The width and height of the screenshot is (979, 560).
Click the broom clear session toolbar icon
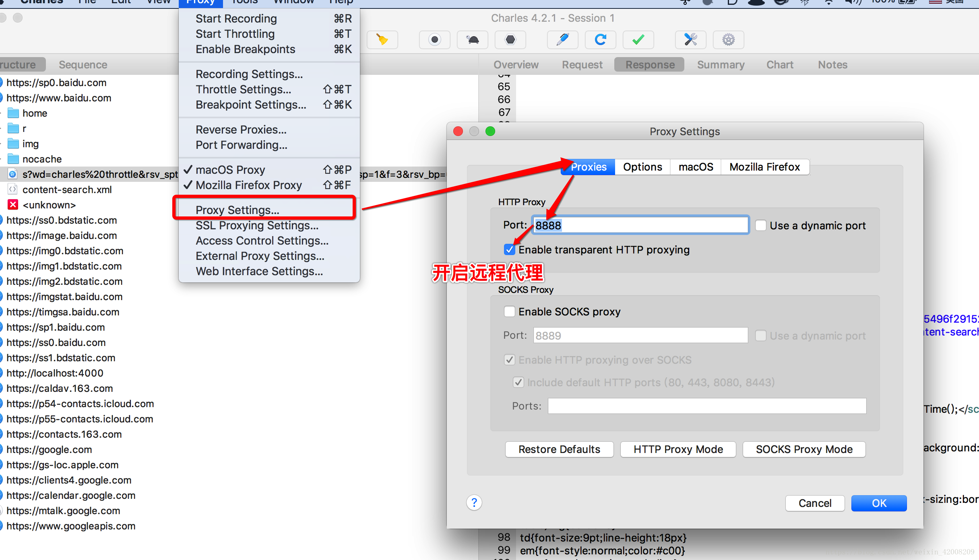(382, 40)
